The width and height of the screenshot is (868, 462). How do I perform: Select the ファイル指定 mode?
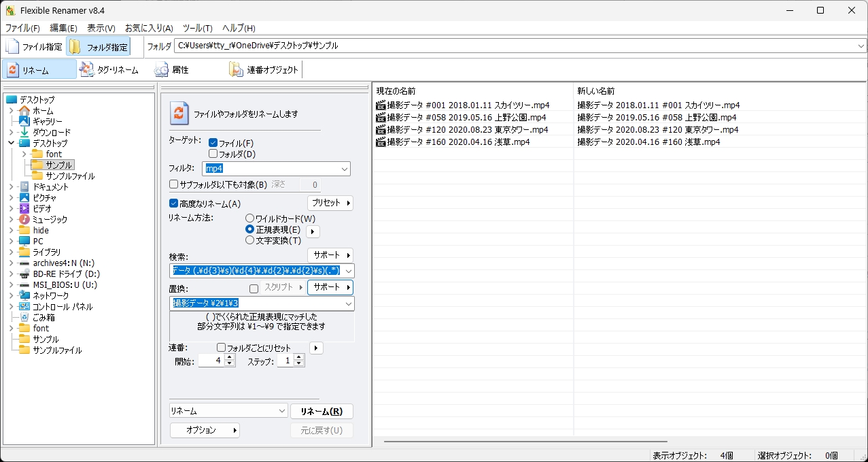[34, 47]
